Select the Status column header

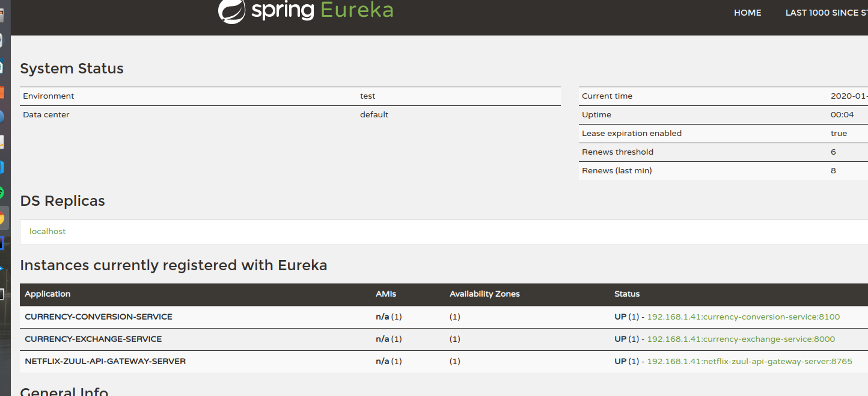(627, 294)
